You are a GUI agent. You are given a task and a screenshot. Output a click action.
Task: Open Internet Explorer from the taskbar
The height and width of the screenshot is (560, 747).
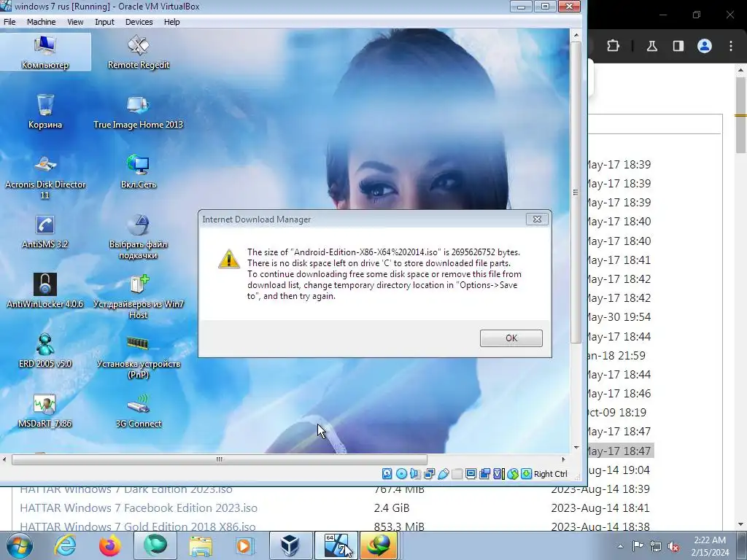point(65,545)
